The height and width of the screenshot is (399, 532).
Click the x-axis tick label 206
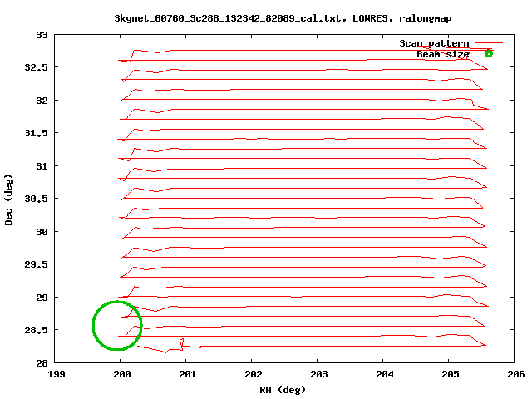click(x=516, y=374)
